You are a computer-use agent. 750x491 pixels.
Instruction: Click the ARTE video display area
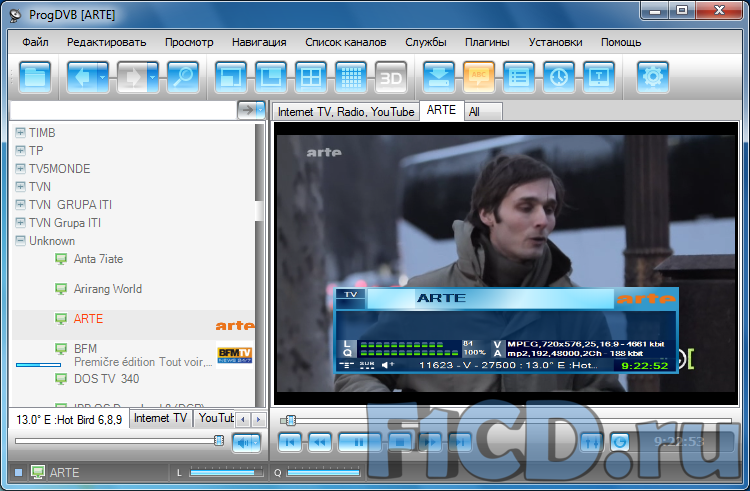click(506, 263)
